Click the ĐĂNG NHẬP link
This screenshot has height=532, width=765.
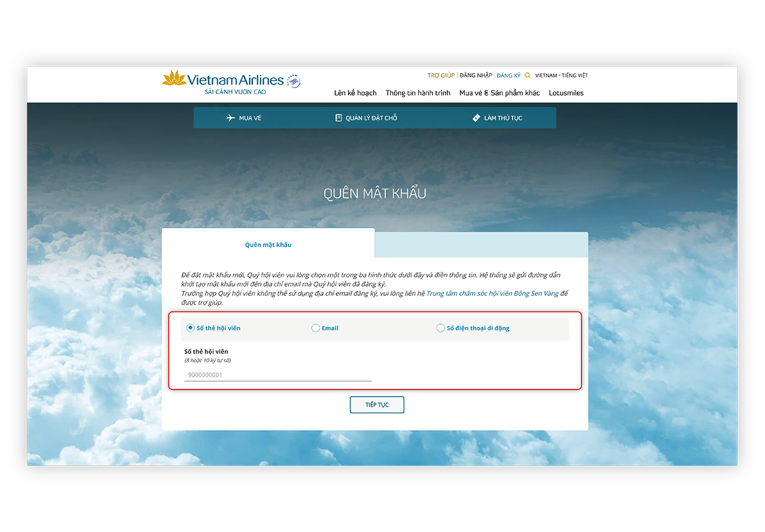coord(477,75)
